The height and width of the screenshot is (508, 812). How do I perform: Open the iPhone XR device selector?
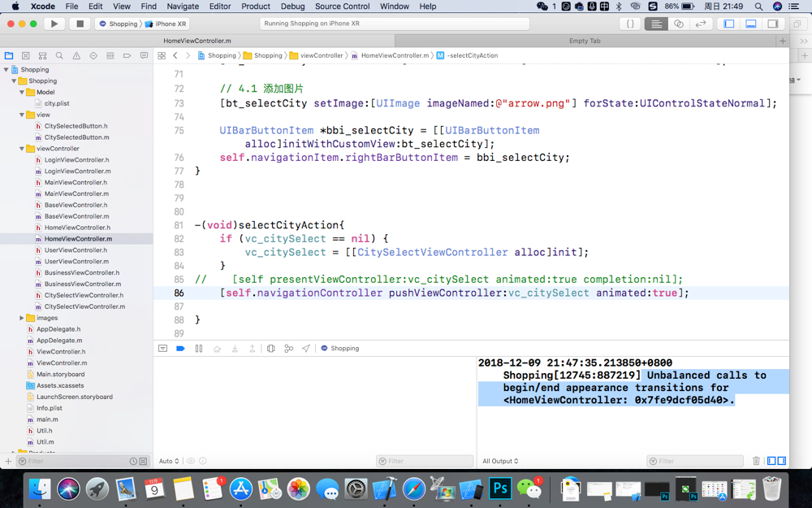[x=166, y=24]
